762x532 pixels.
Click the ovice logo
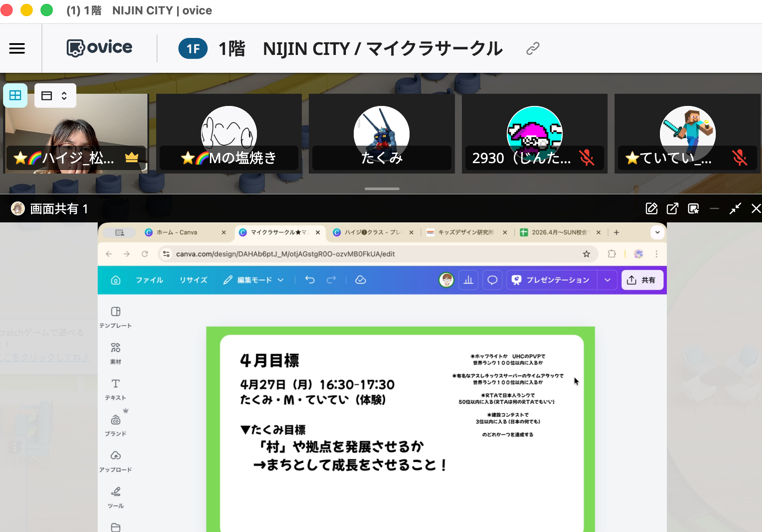(x=99, y=48)
